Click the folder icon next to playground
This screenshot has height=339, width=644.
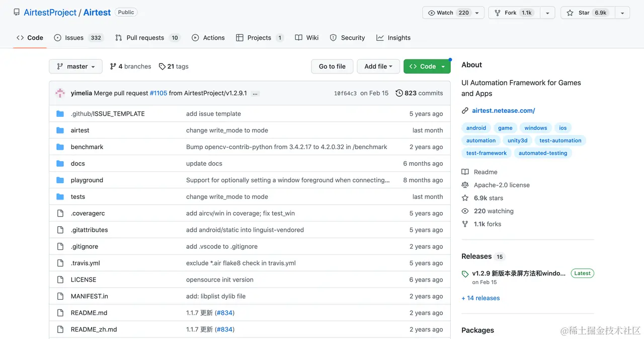tap(60, 180)
